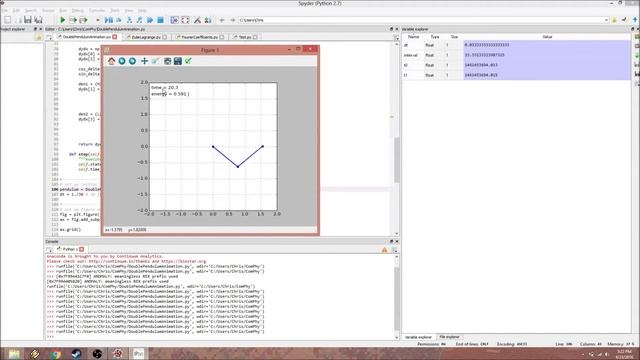The width and height of the screenshot is (640, 360).
Task: Open Google Chrome from the taskbar
Action: click(56, 354)
